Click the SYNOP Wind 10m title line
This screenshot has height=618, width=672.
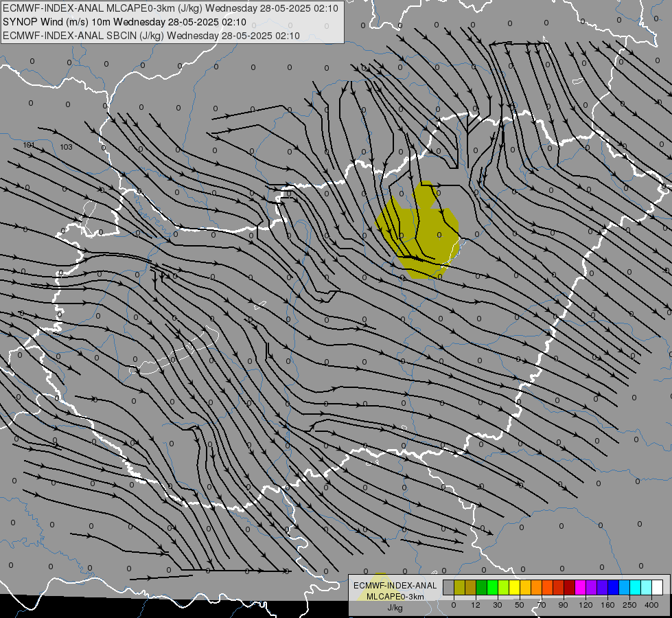[124, 22]
